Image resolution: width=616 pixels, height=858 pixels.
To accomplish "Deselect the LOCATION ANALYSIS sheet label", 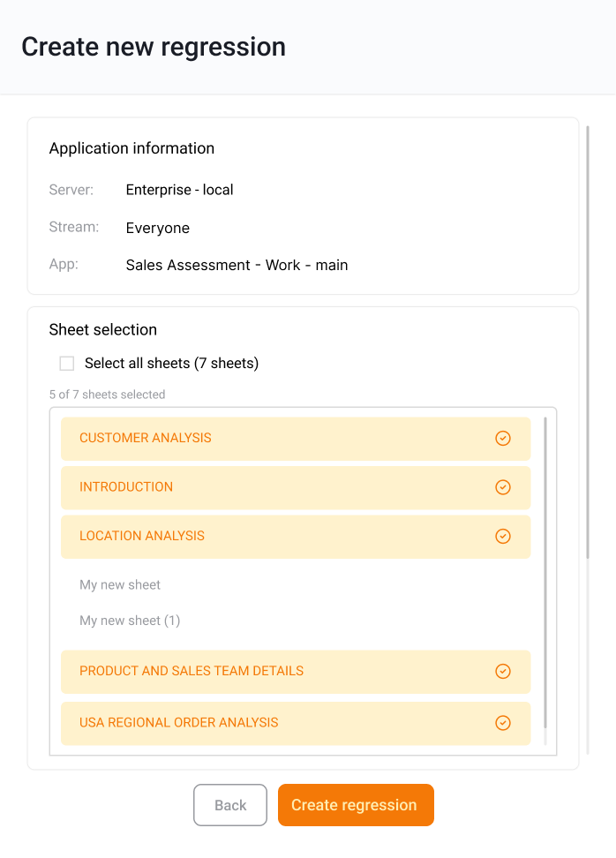I will pyautogui.click(x=142, y=537).
